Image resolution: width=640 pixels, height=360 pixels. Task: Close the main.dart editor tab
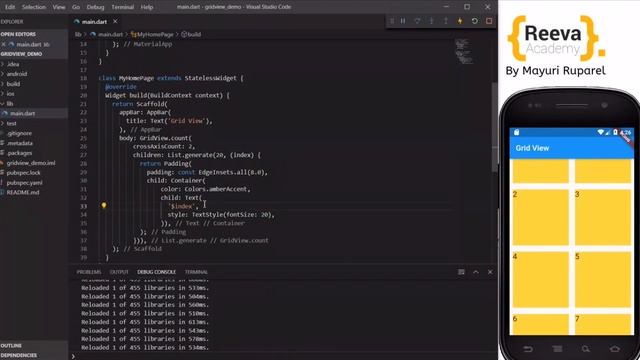coord(115,21)
